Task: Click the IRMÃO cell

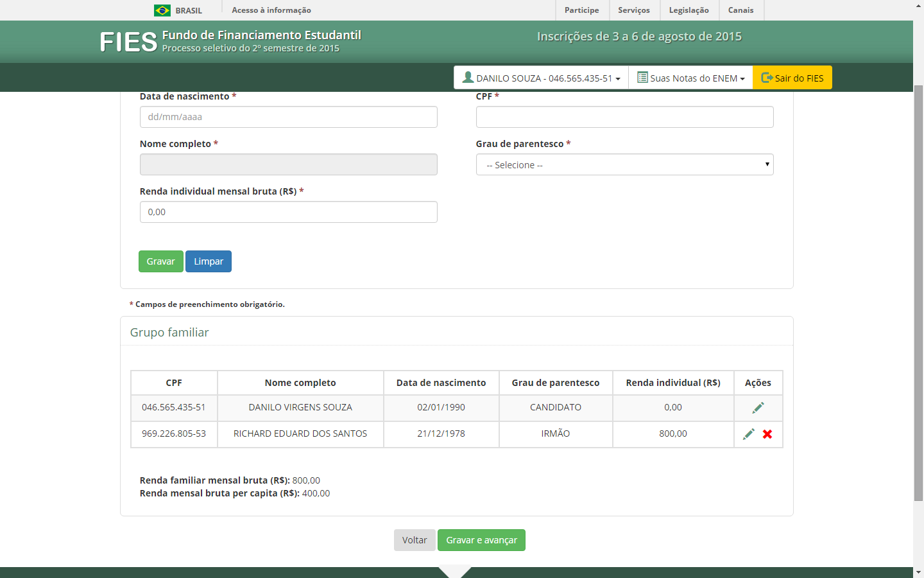Action: 556,433
